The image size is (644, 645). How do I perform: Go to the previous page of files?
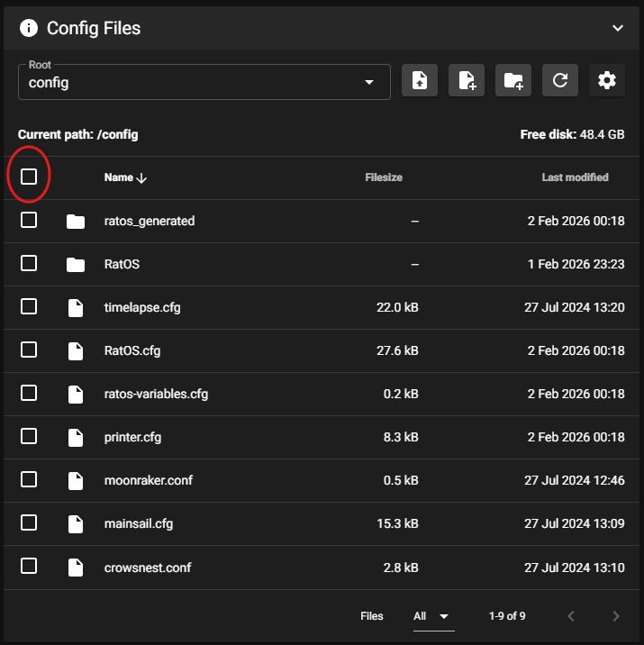coord(571,616)
